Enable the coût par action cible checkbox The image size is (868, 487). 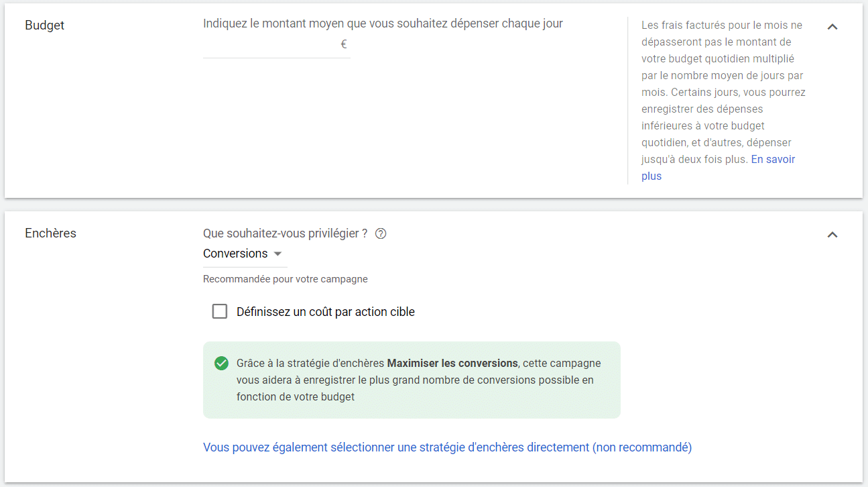pyautogui.click(x=220, y=311)
